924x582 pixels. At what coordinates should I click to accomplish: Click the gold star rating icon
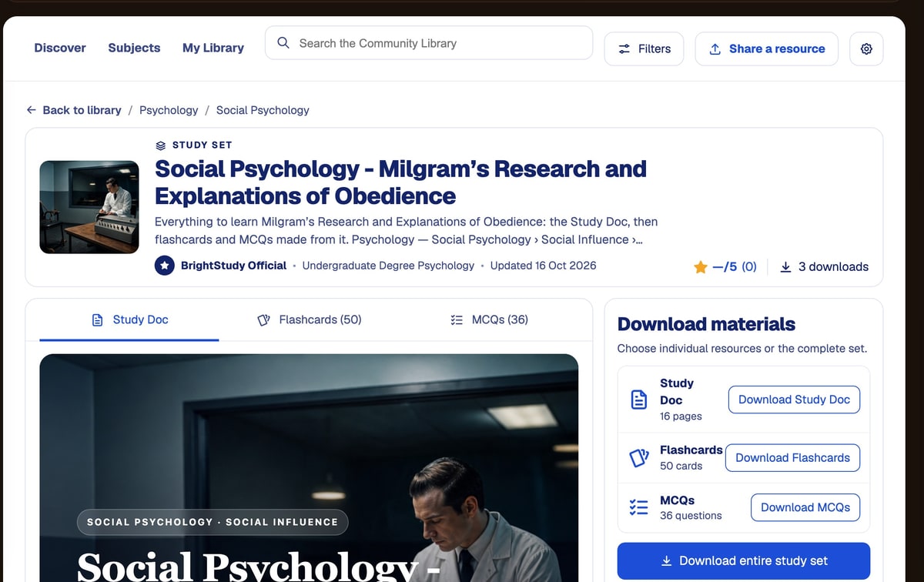700,267
